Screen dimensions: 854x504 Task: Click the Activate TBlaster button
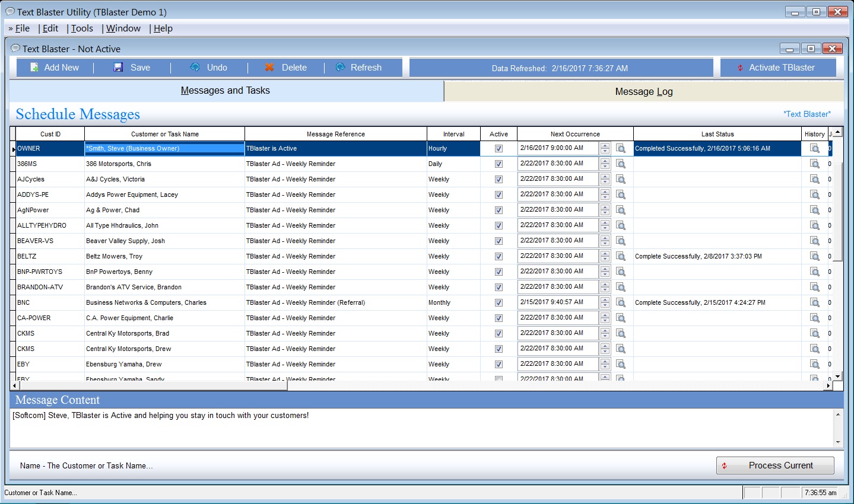tap(778, 67)
